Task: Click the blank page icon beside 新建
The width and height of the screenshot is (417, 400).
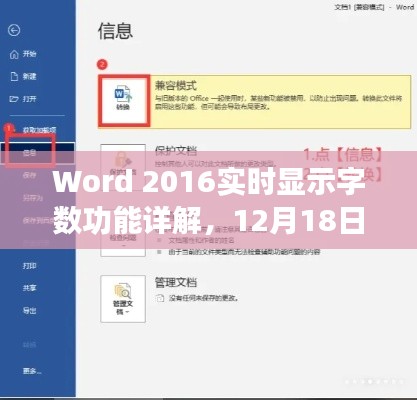Action: [14, 77]
